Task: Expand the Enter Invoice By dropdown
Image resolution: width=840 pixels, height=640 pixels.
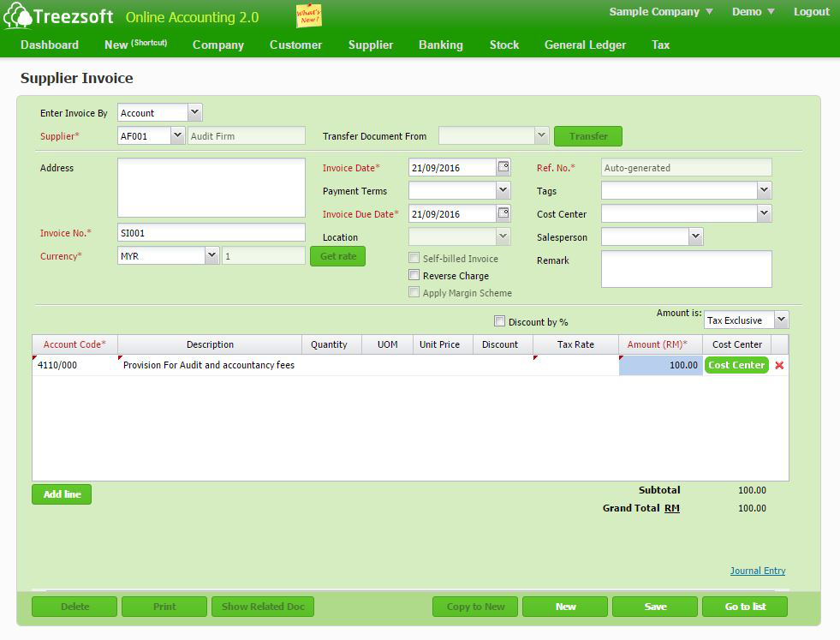Action: click(x=195, y=112)
